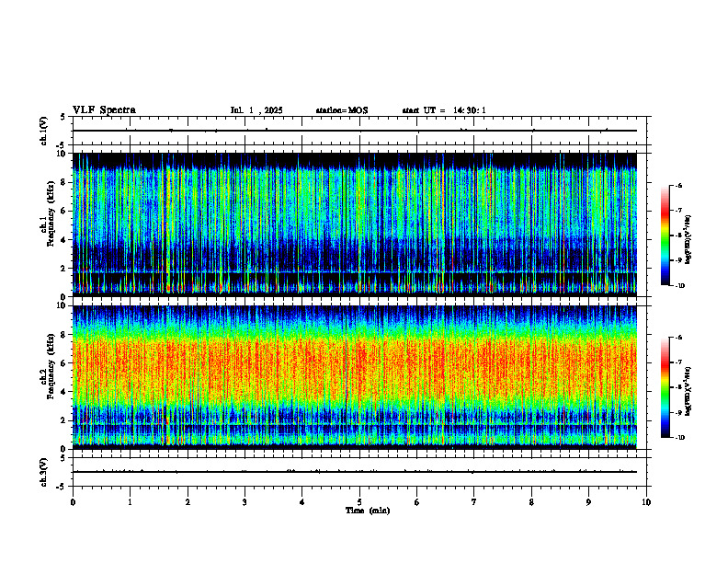Click the ch.2 color scale PSD label
The width and height of the screenshot is (728, 563).
click(688, 391)
